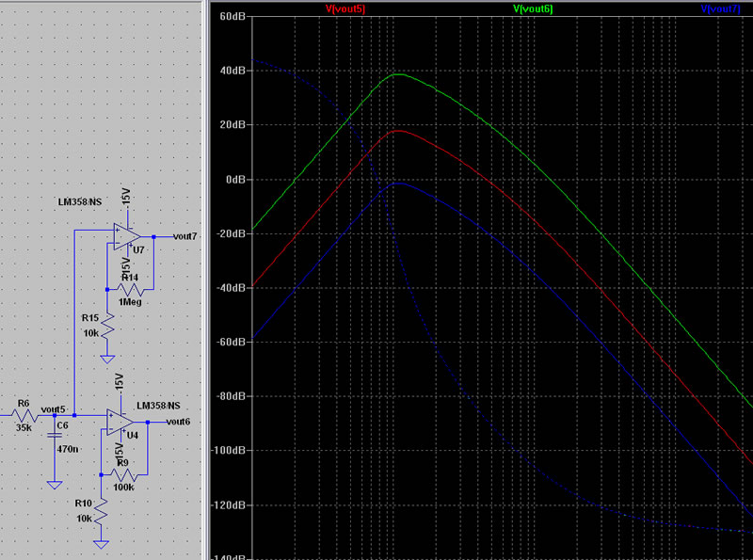Select the U7 op-amp symbol

(127, 236)
